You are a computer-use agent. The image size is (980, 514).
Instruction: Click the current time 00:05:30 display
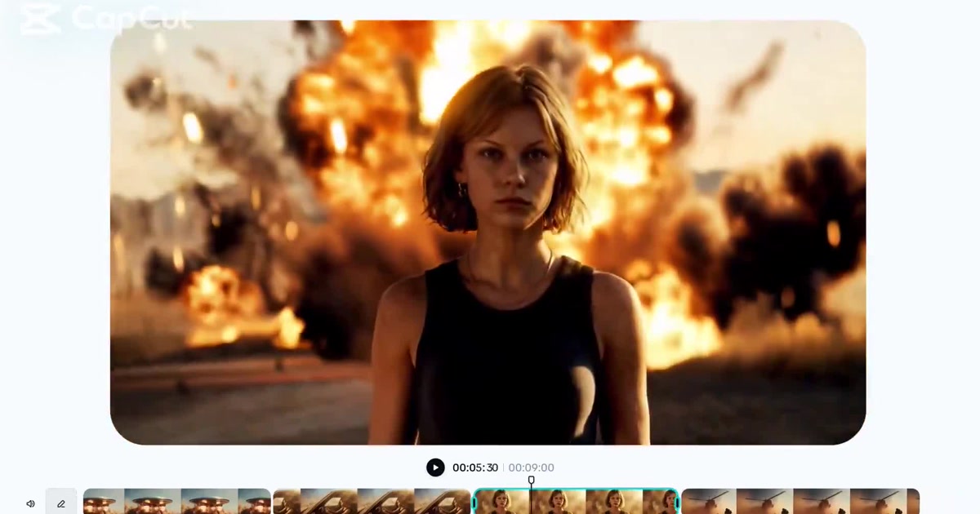point(474,467)
